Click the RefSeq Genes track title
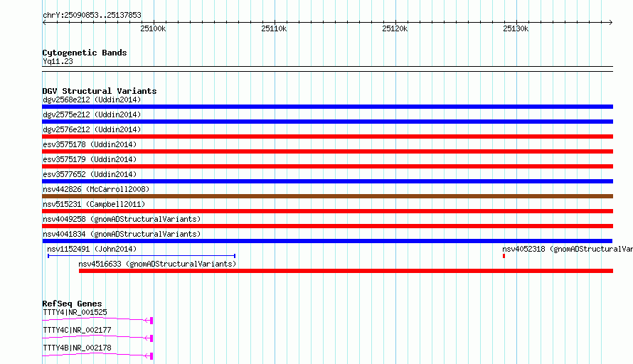Screen dimensions: 633x364 coord(72,304)
